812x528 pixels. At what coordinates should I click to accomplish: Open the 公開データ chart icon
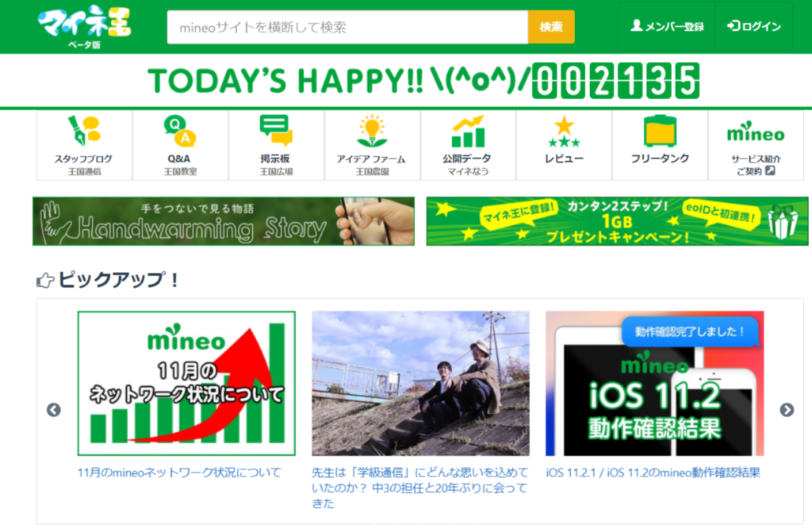pos(468,132)
